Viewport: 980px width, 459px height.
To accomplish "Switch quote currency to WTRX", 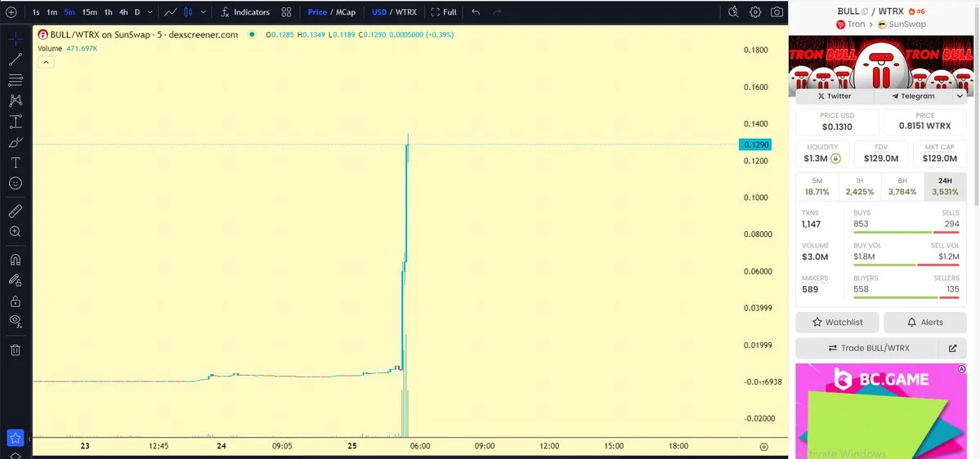I will coord(405,12).
